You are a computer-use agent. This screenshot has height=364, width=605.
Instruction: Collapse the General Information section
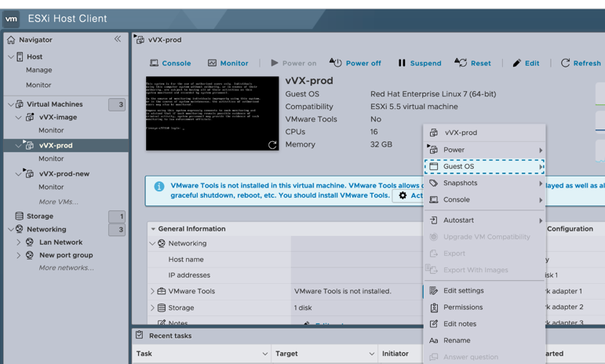tap(153, 229)
